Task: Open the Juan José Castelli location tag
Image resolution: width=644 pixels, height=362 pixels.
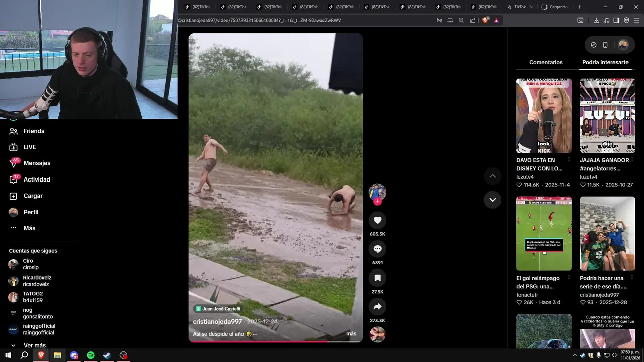Action: [x=218, y=309]
